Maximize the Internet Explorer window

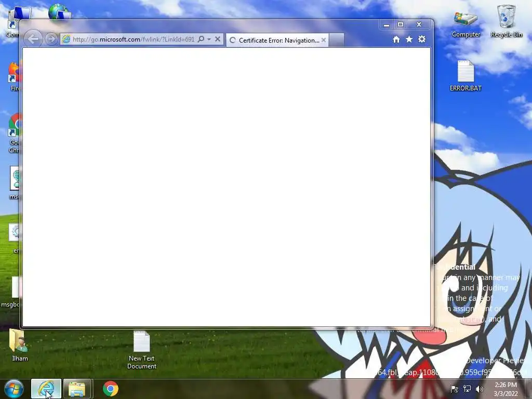click(x=401, y=25)
